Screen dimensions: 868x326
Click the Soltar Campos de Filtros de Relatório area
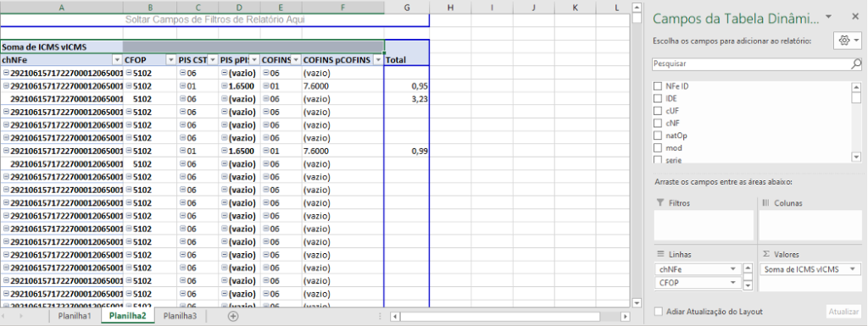coord(214,19)
